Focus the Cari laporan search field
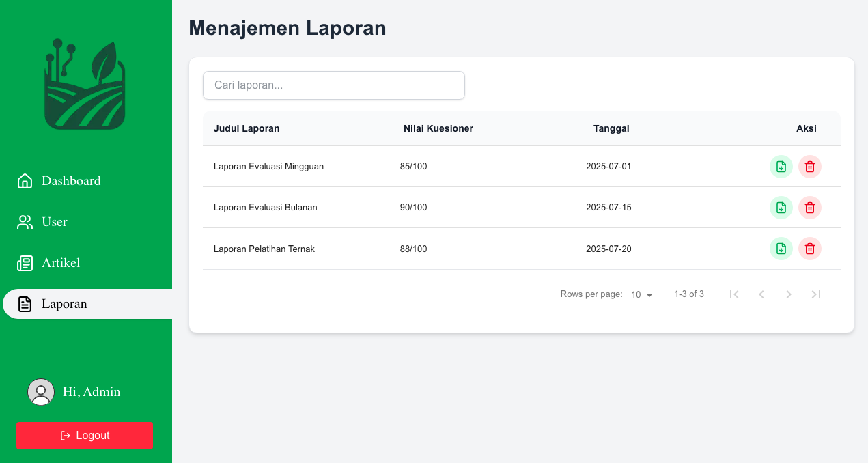The height and width of the screenshot is (463, 868). 333,85
